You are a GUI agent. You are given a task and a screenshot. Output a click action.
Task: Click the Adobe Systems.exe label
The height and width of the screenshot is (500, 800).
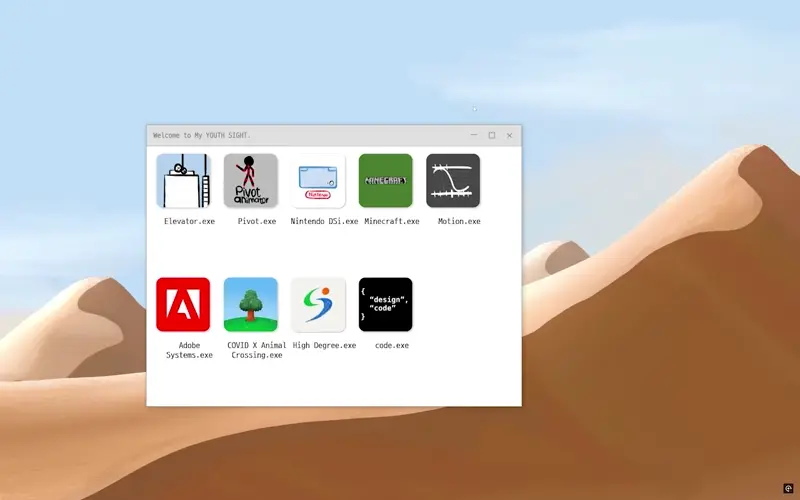point(189,350)
